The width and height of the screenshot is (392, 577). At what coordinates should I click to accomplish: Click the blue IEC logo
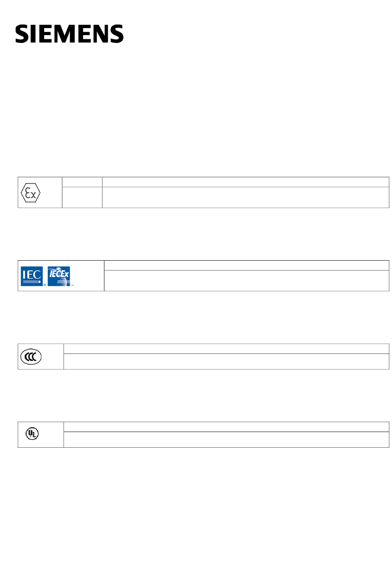pos(32,276)
